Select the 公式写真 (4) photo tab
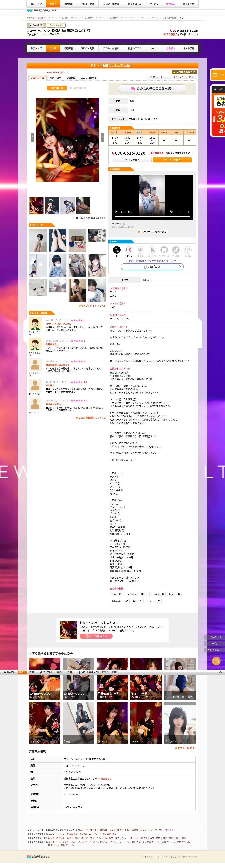 tap(57, 88)
